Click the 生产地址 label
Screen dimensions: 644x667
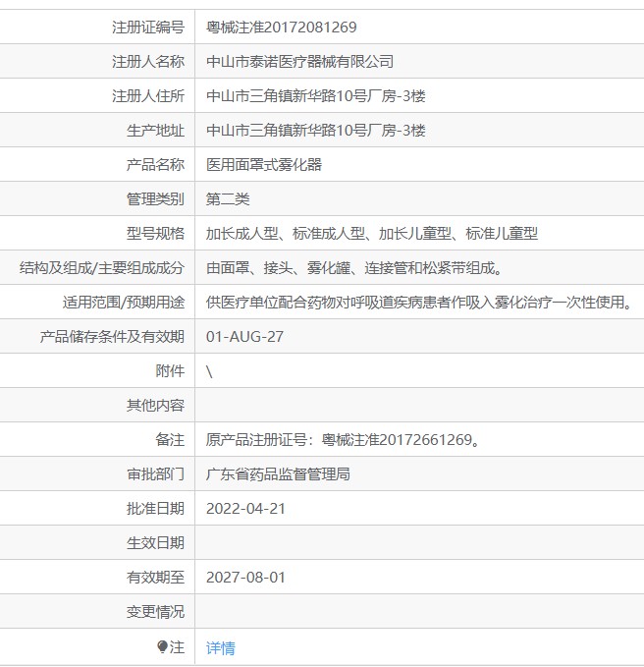(x=155, y=131)
